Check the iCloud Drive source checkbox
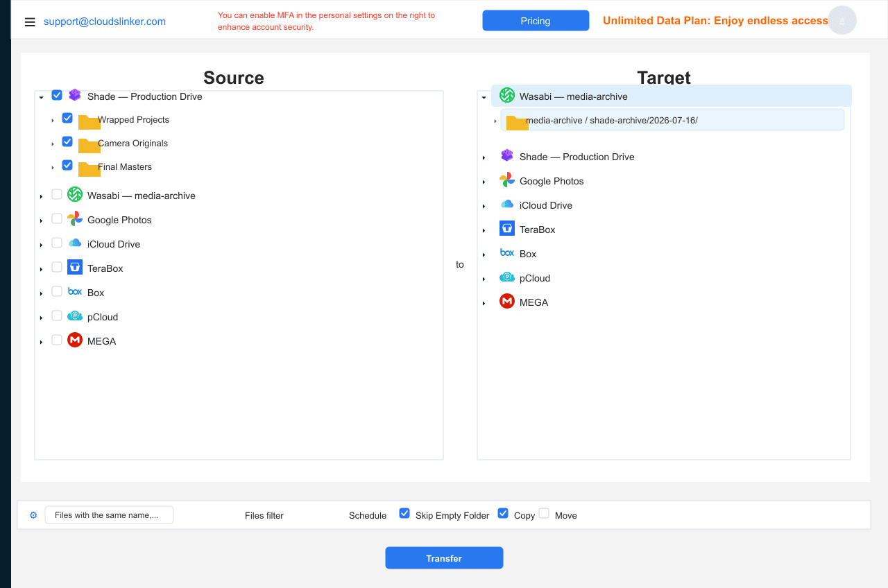 [57, 243]
